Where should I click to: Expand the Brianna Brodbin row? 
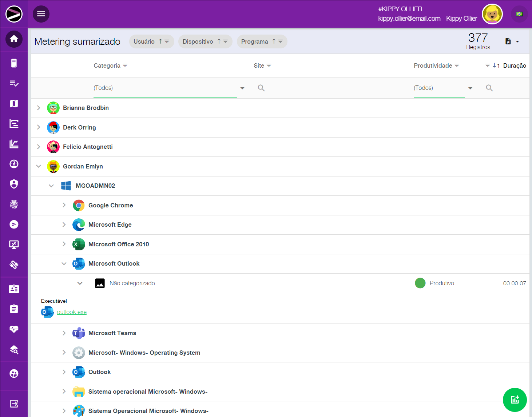coord(39,108)
